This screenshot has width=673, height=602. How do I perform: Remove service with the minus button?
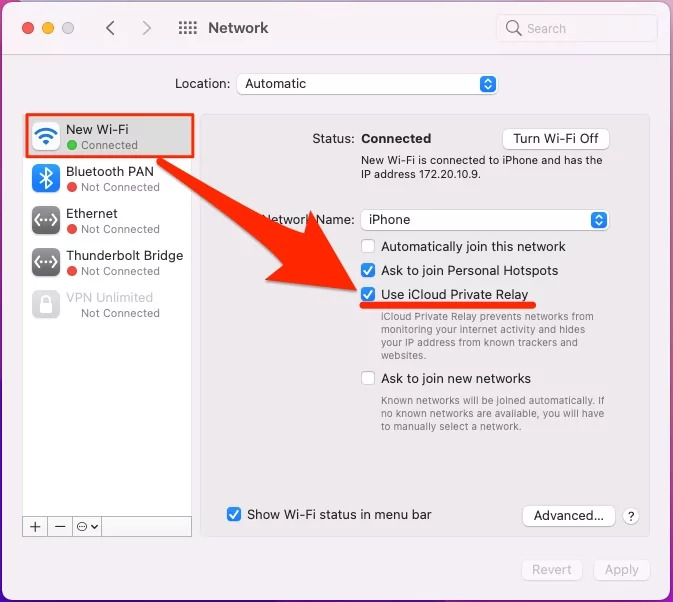tap(60, 526)
